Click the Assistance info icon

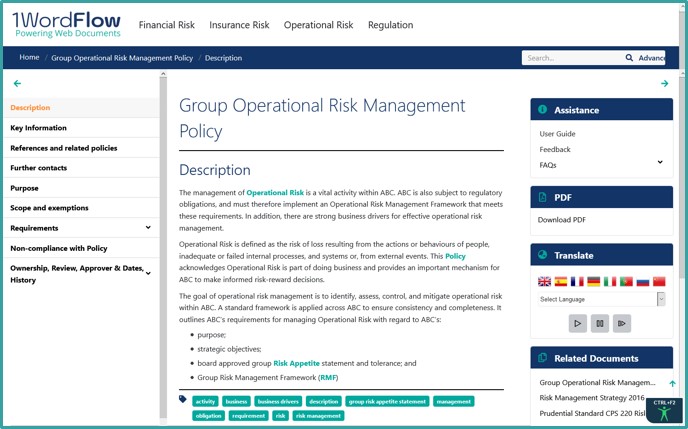coord(542,109)
